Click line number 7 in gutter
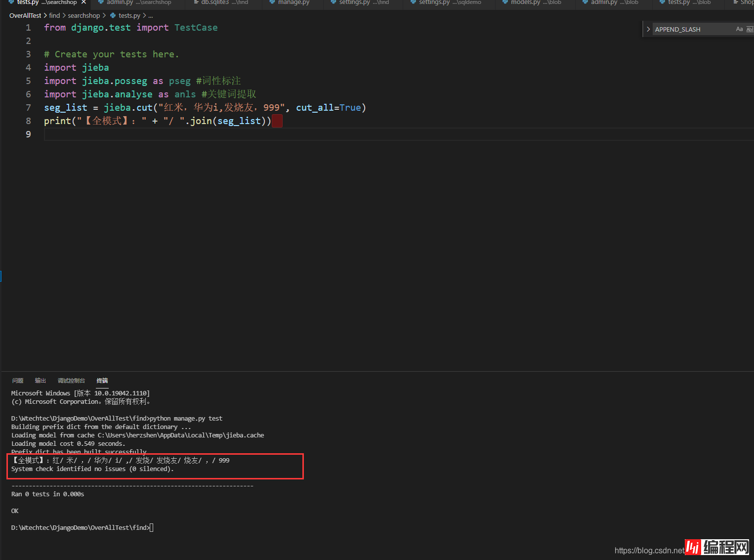 pyautogui.click(x=28, y=107)
